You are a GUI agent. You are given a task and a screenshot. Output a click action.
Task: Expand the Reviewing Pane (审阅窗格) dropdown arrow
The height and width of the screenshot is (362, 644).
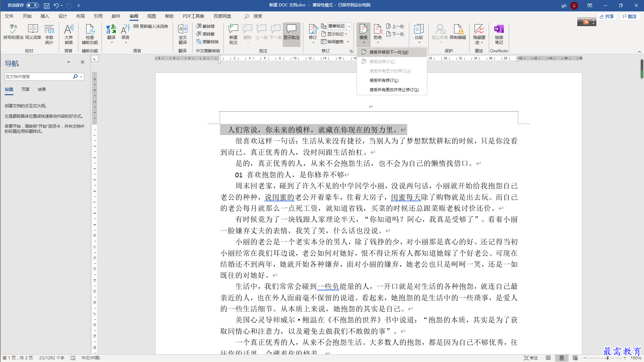348,42
